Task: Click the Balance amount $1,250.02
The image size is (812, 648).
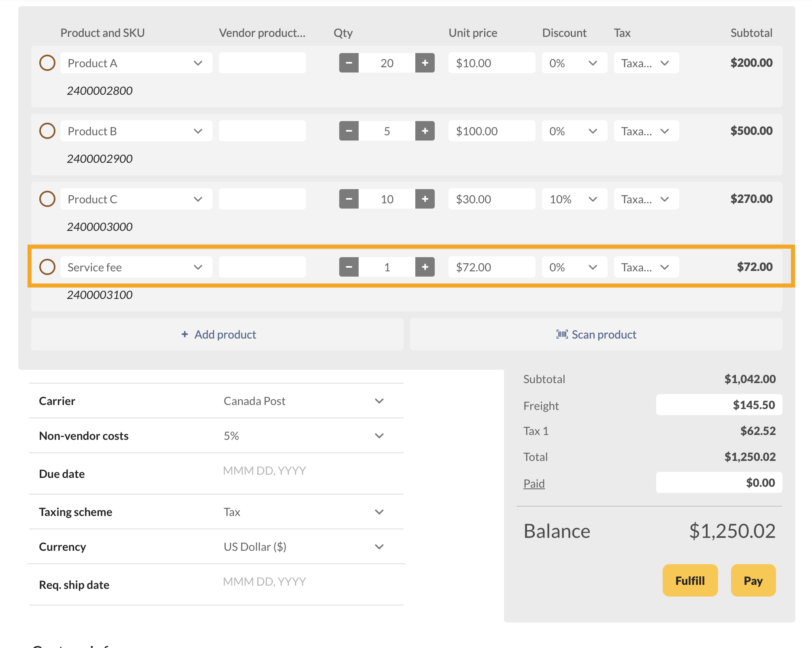Action: pos(732,531)
